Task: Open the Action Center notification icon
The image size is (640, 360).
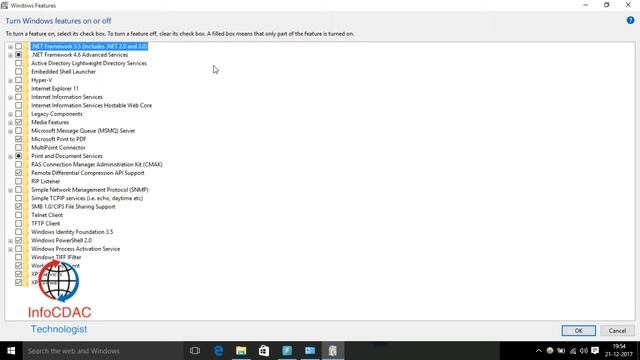Action: tap(595, 351)
